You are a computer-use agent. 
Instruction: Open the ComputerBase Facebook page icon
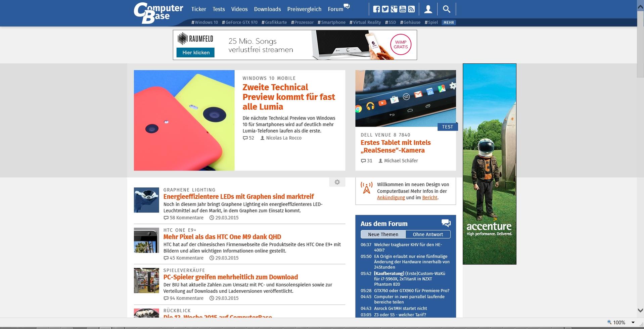pos(376,9)
